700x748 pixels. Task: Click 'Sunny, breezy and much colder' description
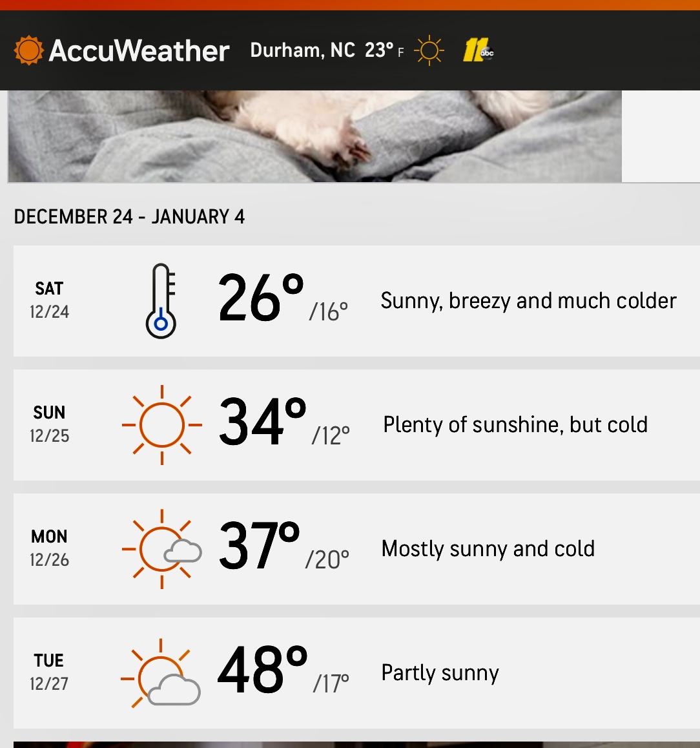528,301
